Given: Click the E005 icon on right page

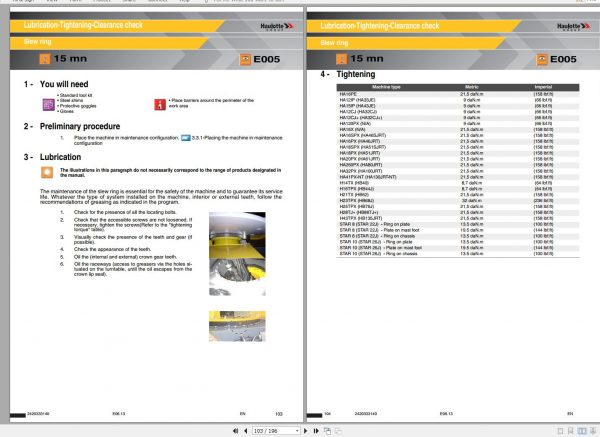Looking at the screenshot, I should click(542, 59).
